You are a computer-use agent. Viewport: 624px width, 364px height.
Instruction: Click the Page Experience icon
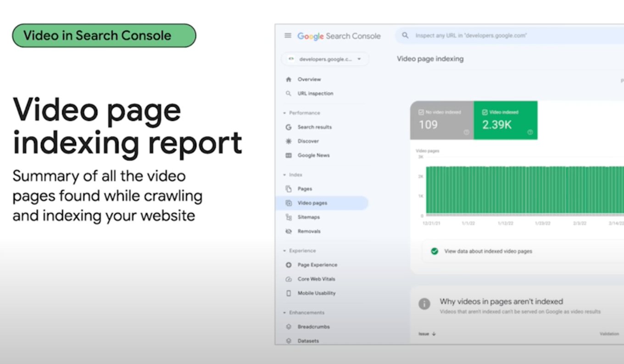pos(289,265)
